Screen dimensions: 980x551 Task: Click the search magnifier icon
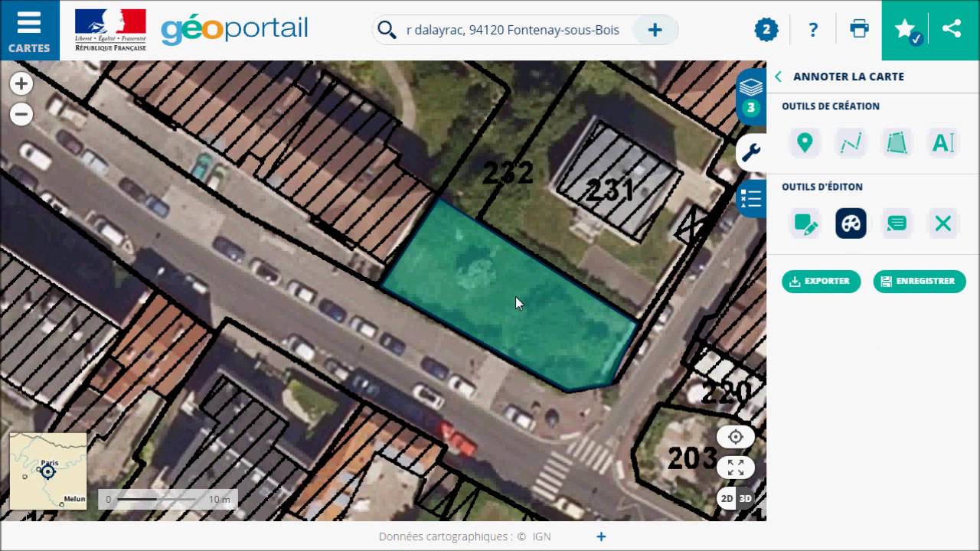pos(387,30)
